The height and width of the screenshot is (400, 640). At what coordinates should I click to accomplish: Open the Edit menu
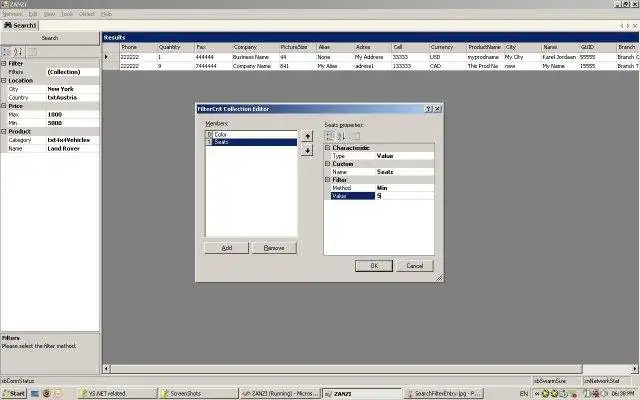[x=33, y=14]
